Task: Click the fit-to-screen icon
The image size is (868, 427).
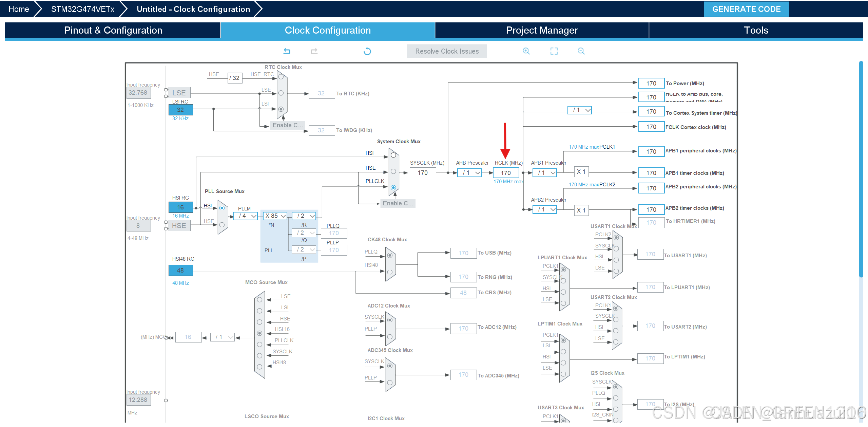Action: 554,51
